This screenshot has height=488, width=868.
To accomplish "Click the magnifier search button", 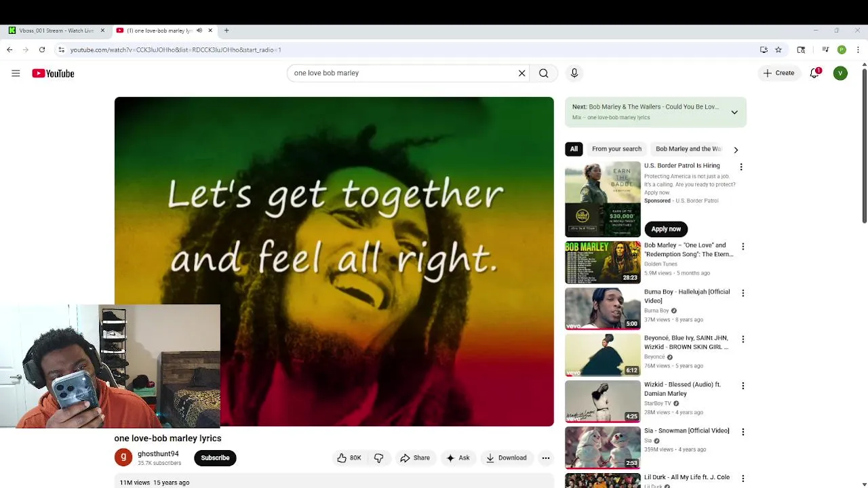I will [x=544, y=73].
